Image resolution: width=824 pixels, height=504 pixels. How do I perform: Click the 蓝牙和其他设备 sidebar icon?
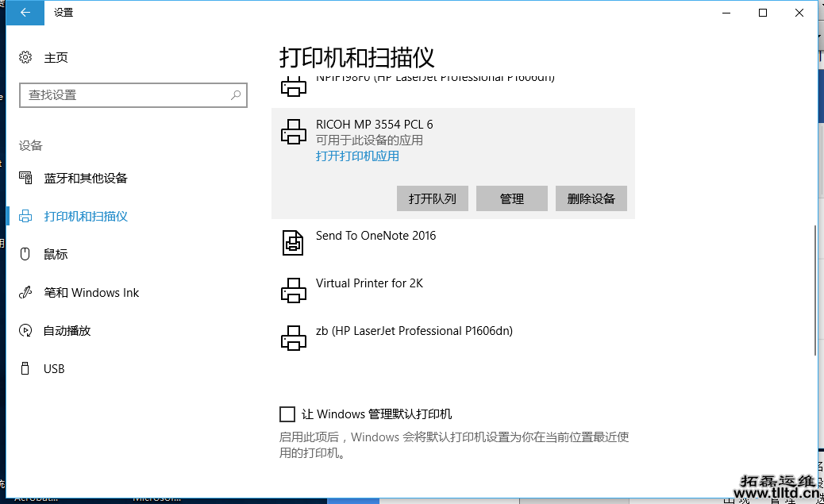click(x=25, y=178)
